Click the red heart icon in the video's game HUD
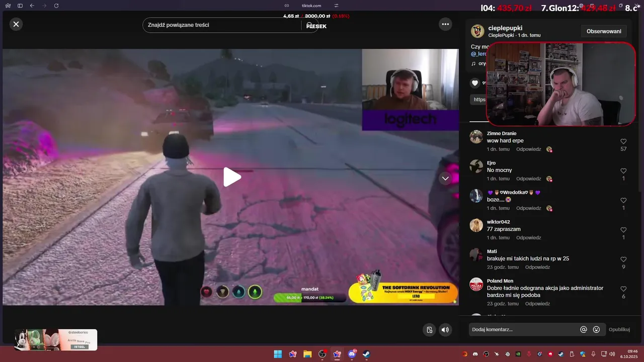This screenshot has width=644, height=362. tap(206, 292)
